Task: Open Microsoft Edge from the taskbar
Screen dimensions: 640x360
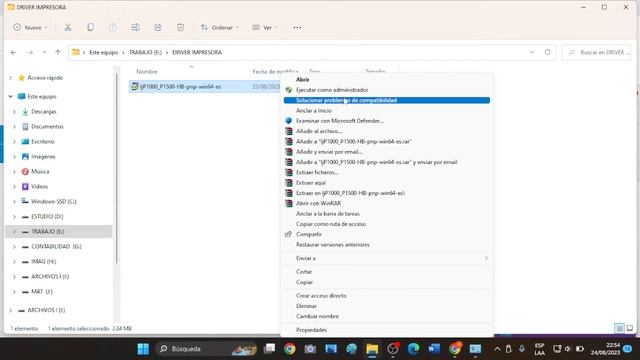Action: [x=413, y=349]
